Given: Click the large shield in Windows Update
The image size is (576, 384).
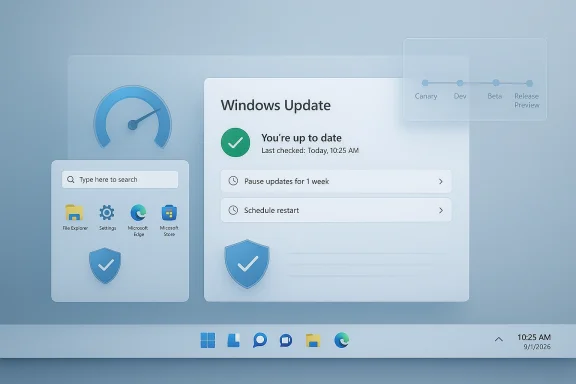Looking at the screenshot, I should pos(247,263).
